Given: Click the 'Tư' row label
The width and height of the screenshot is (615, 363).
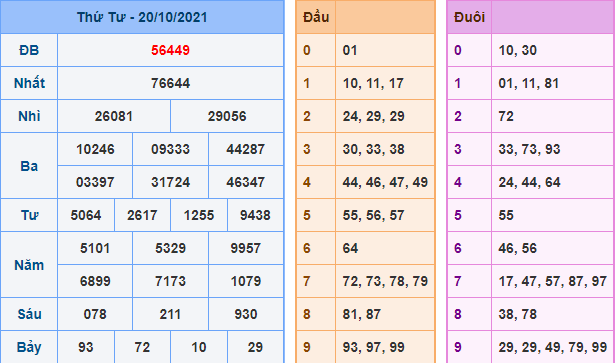Looking at the screenshot, I should [29, 215].
